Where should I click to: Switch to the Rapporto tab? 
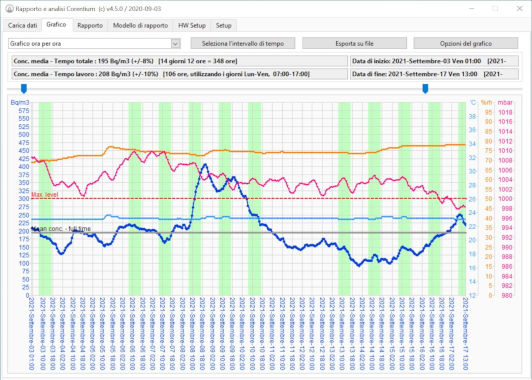pyautogui.click(x=90, y=25)
